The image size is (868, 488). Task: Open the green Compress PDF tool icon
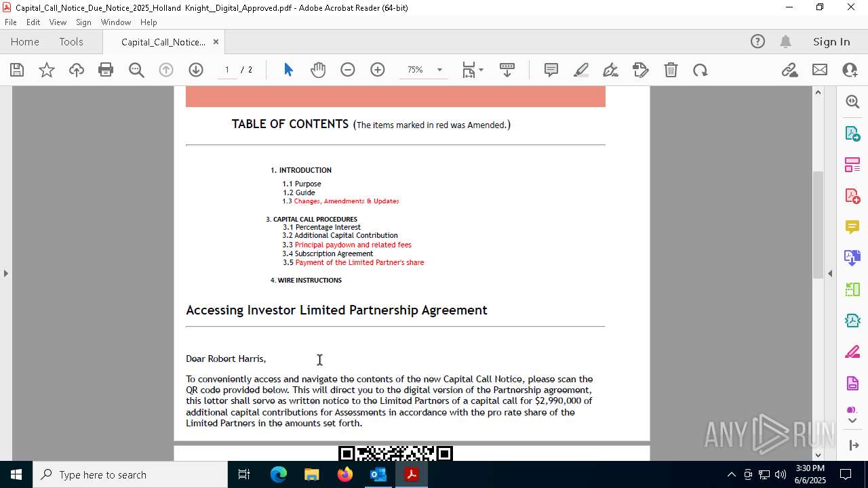pos(852,321)
